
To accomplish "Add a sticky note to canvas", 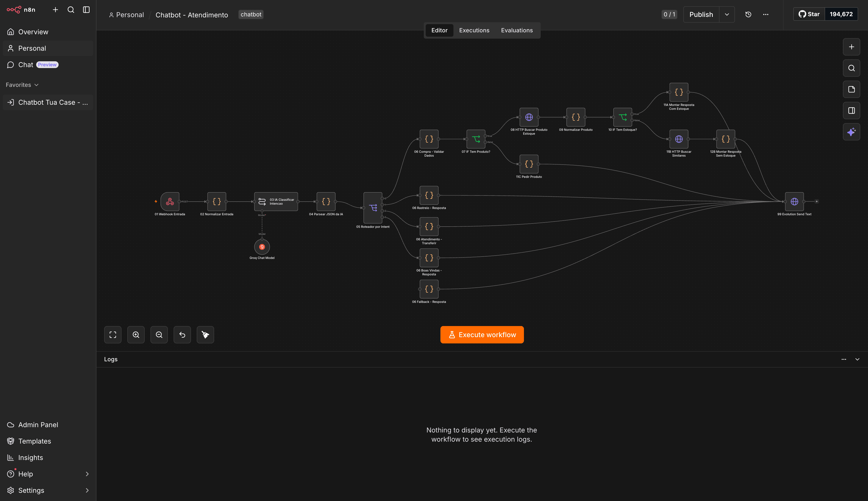I will pyautogui.click(x=852, y=90).
